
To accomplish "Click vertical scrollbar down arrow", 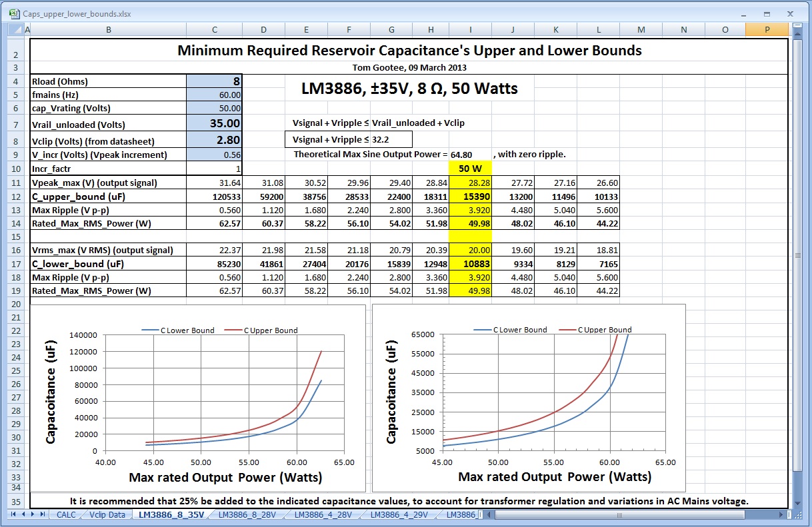I will point(798,503).
